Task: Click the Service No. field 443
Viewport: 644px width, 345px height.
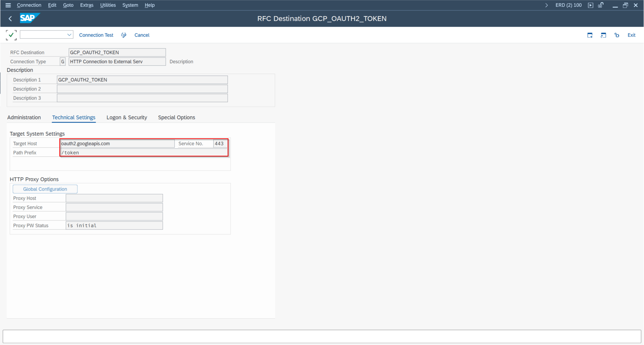Action: (220, 144)
